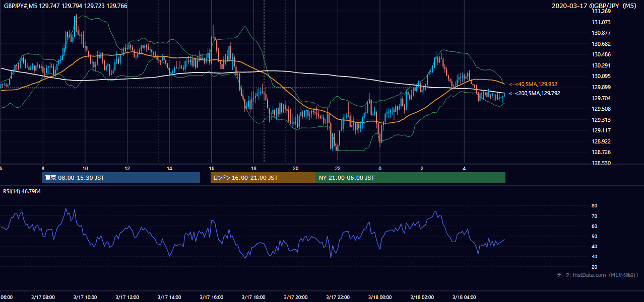Click price axis value 130.486
Screen dimensions: 644x302
[601, 55]
